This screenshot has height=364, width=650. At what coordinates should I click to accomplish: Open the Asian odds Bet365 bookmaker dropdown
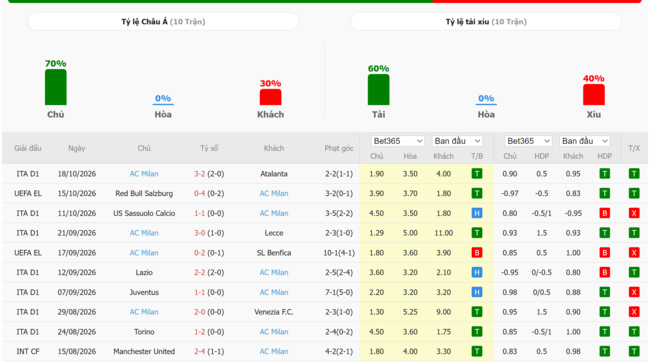397,141
